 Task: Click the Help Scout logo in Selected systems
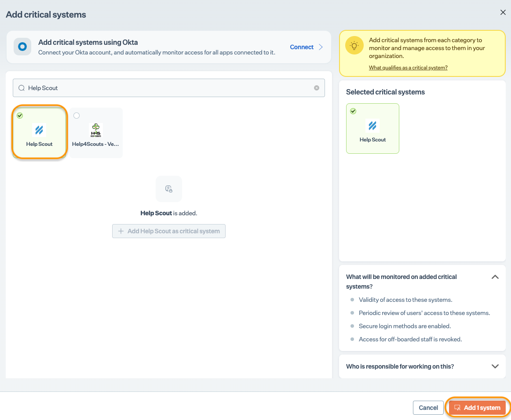click(372, 126)
